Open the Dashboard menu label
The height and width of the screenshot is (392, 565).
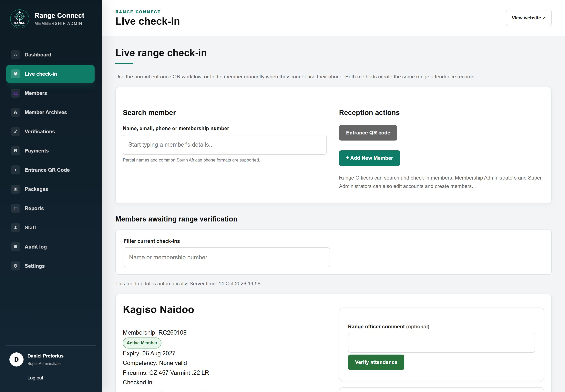[38, 55]
